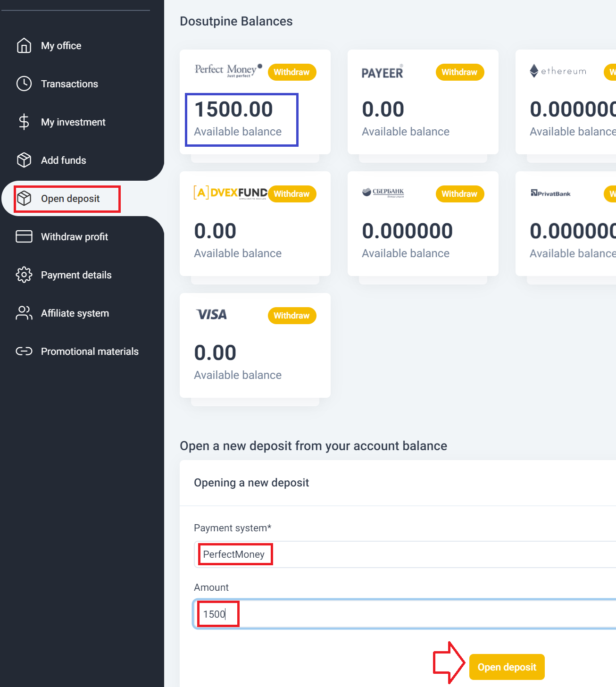
Task: Withdraw from ADVEXFUND balance
Action: click(x=292, y=194)
